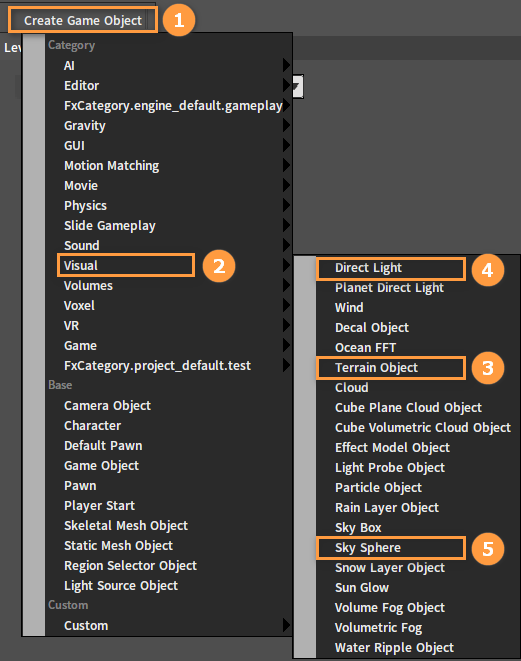Choose Particle Object from submenu

click(x=378, y=488)
